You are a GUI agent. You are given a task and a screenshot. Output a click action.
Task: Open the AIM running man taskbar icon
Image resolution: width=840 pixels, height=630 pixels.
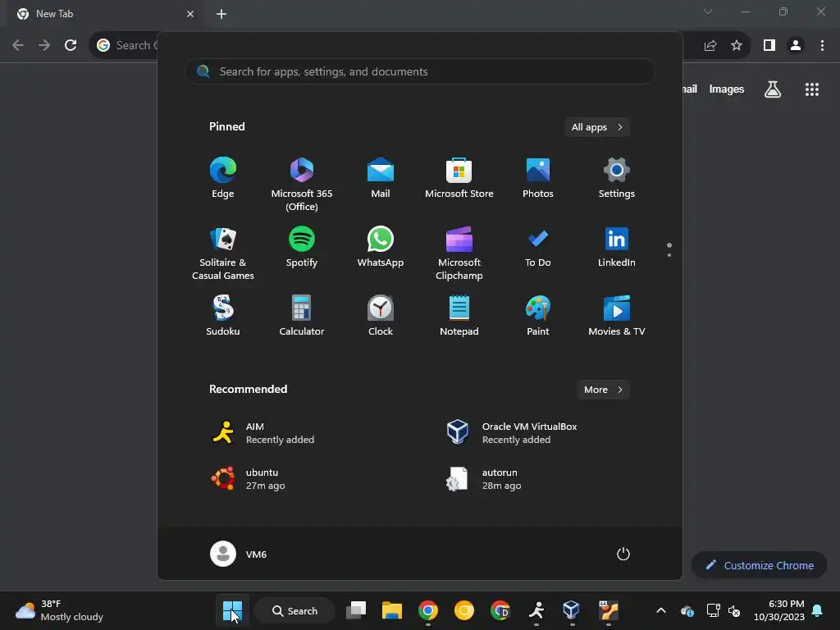pos(536,610)
